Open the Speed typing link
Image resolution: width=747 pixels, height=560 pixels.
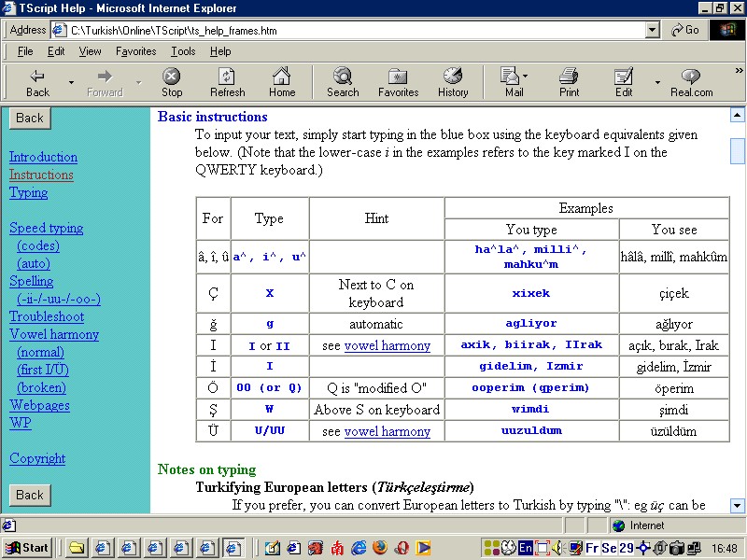pyautogui.click(x=46, y=228)
